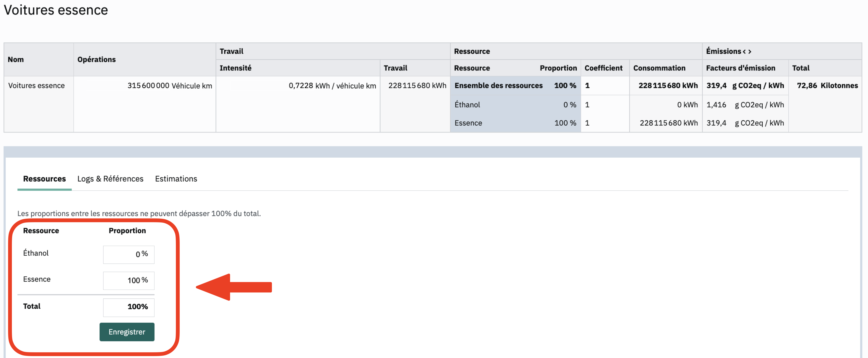868x358 pixels.
Task: Click the right chevron next to Émissions
Action: [750, 52]
